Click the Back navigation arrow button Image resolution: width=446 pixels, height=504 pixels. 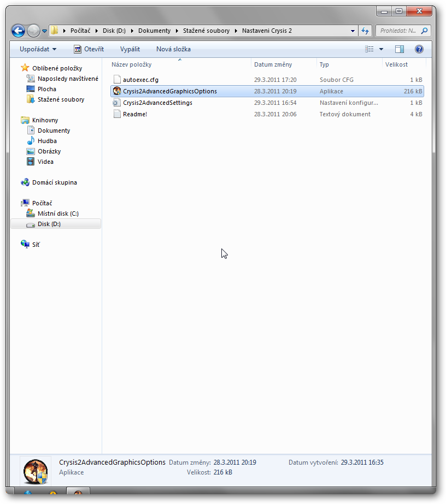[x=18, y=31]
